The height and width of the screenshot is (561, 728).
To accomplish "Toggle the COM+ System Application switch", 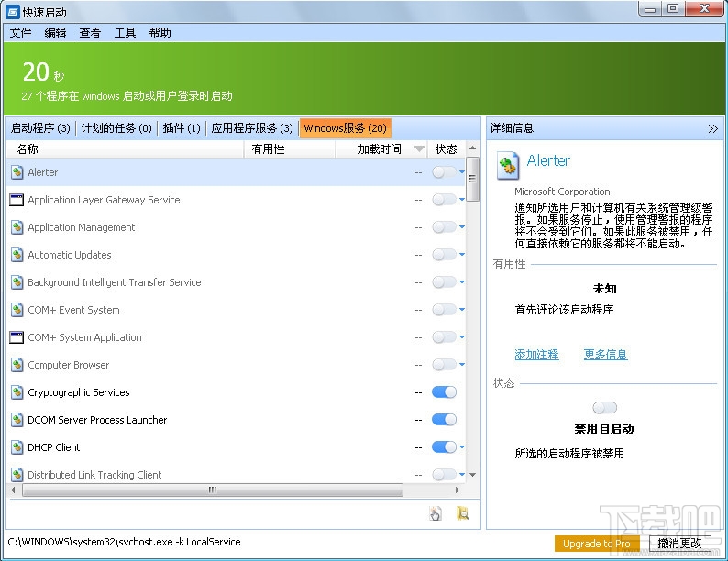I will 444,337.
